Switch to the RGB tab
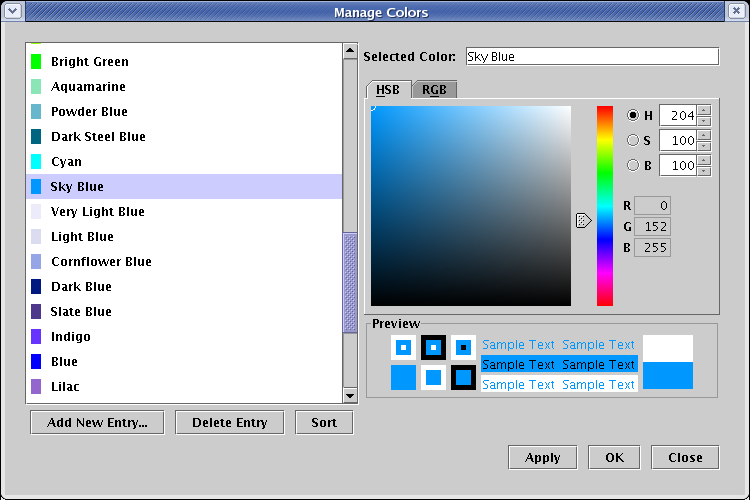This screenshot has width=750, height=500. tap(434, 90)
